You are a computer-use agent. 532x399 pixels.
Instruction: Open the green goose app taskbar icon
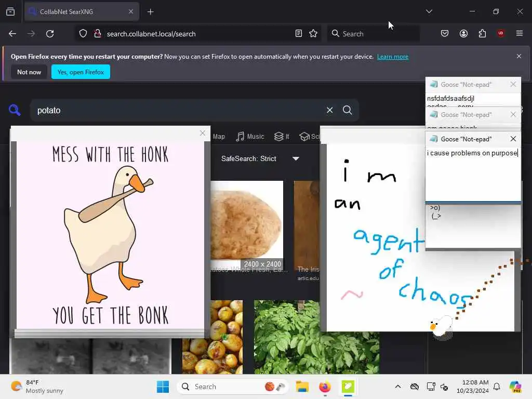coord(348,387)
